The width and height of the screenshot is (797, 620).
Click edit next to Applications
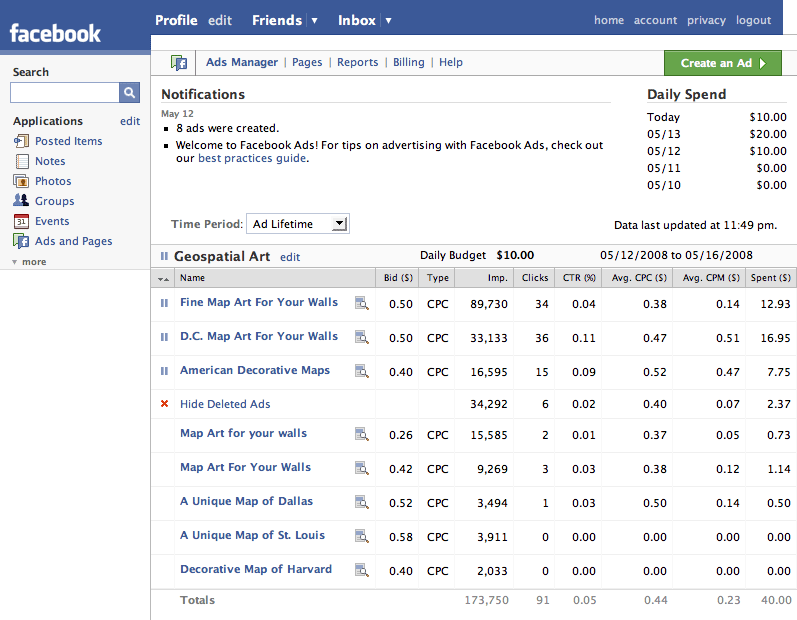click(130, 121)
